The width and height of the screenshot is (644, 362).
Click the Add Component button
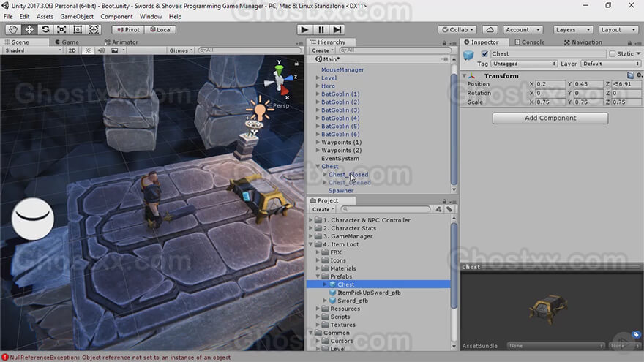[x=550, y=118]
